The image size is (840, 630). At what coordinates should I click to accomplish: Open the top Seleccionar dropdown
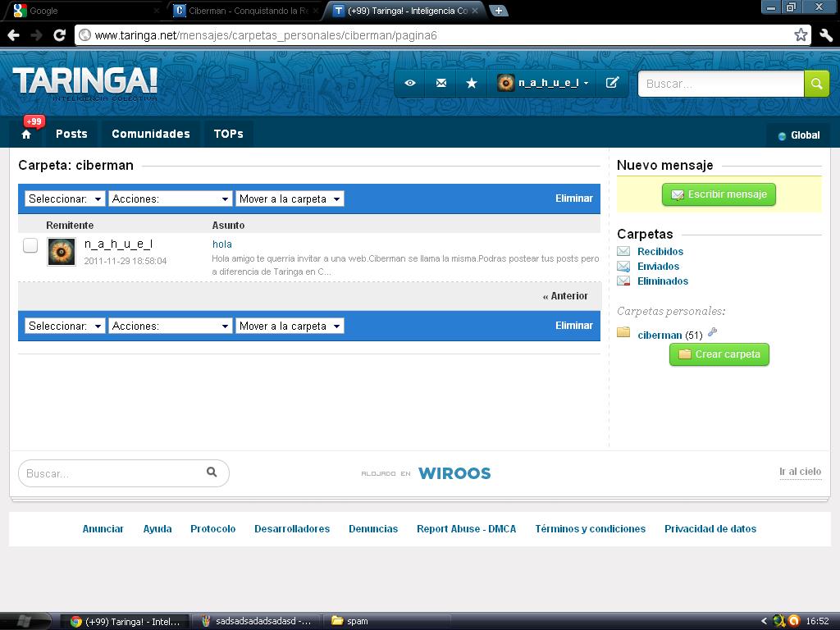(x=65, y=199)
